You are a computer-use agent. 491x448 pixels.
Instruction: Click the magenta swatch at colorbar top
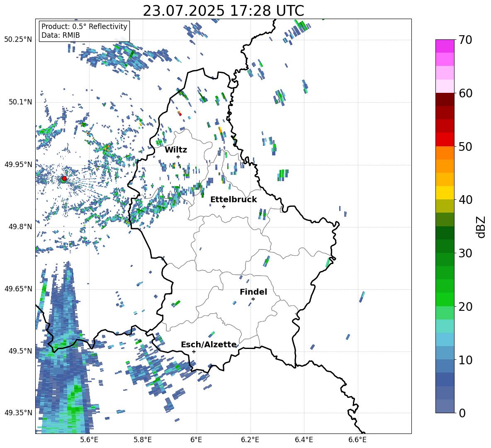tap(445, 46)
